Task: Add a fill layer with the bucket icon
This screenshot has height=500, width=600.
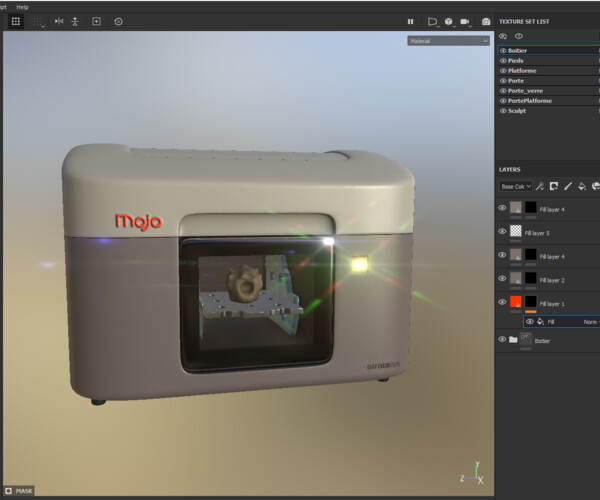Action: pos(582,186)
